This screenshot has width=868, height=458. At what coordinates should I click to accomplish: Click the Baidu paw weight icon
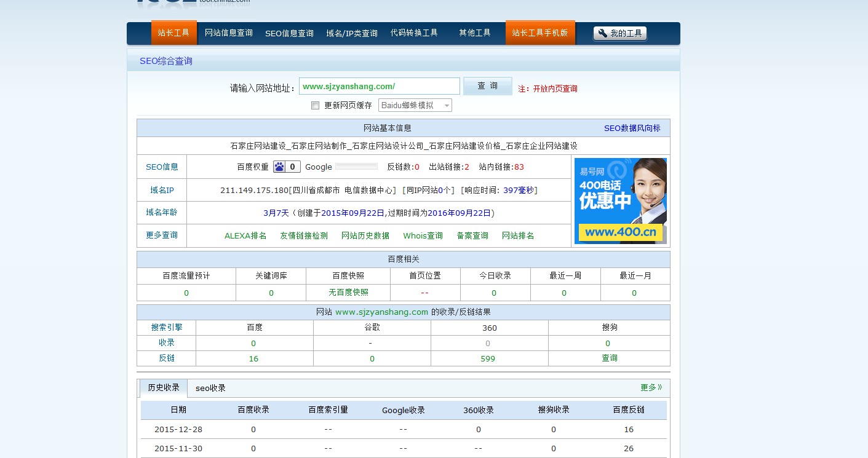pos(280,167)
